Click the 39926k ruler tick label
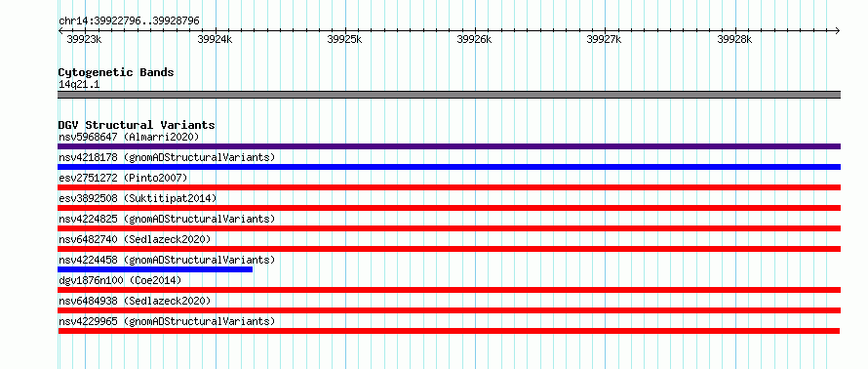Image resolution: width=868 pixels, height=369 pixels. 474,39
